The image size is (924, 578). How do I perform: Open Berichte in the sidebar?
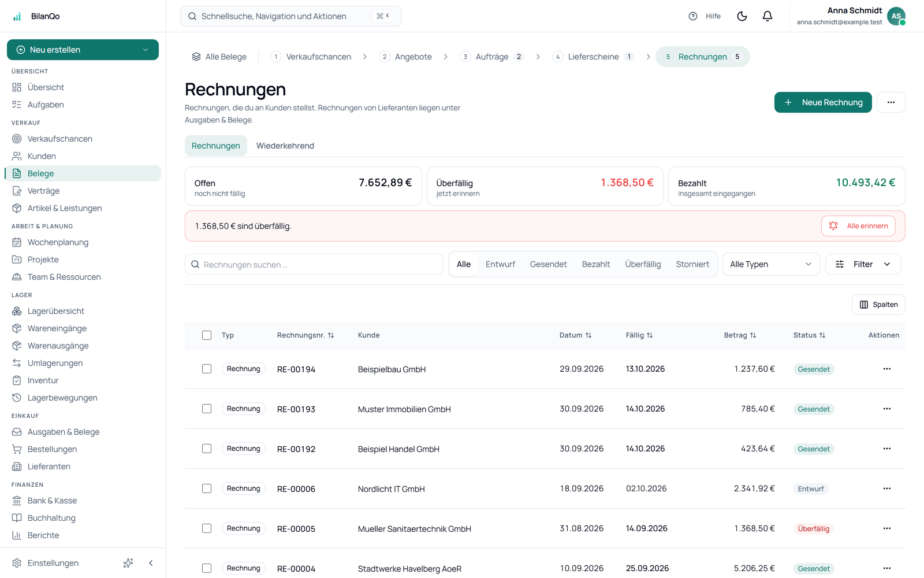coord(83,535)
